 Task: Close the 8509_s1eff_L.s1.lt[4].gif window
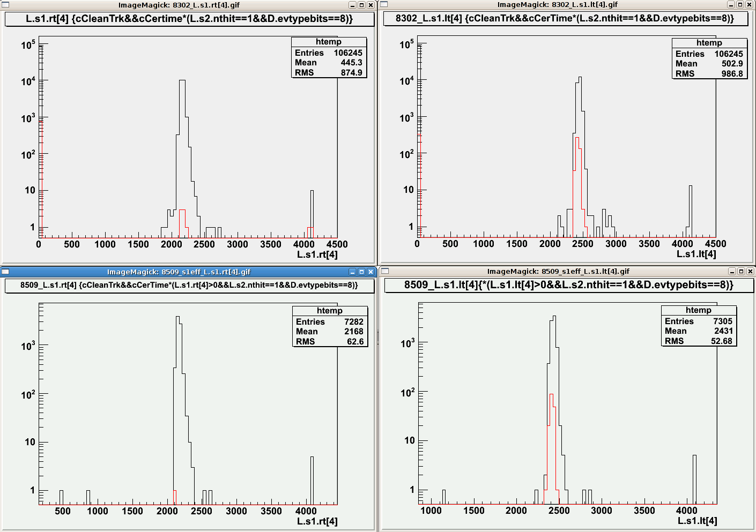coord(750,271)
